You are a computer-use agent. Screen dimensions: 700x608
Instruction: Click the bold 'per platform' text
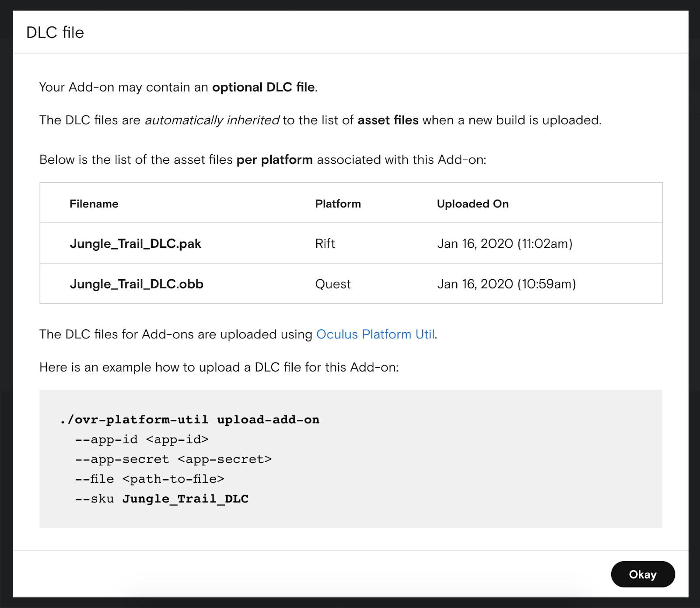point(274,160)
